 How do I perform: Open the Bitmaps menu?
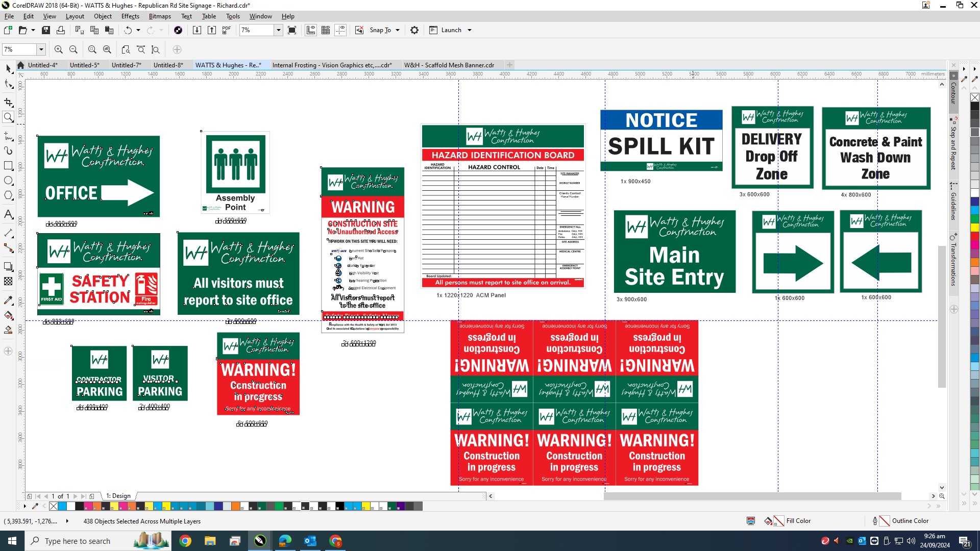coord(160,16)
